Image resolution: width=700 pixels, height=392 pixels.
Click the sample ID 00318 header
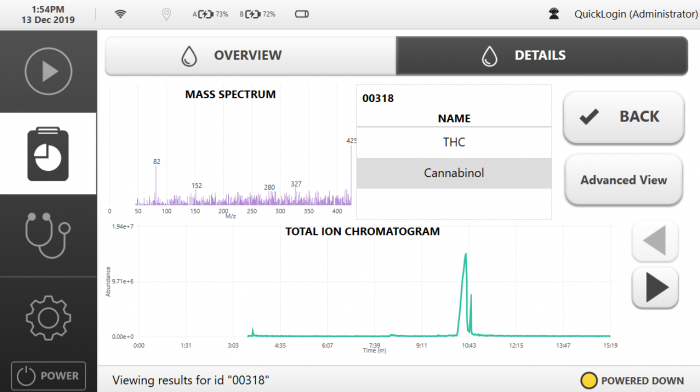(x=378, y=98)
